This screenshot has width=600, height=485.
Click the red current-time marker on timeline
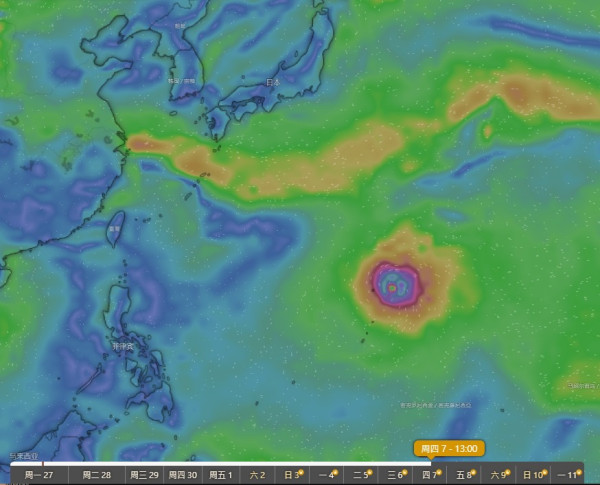pos(42,464)
